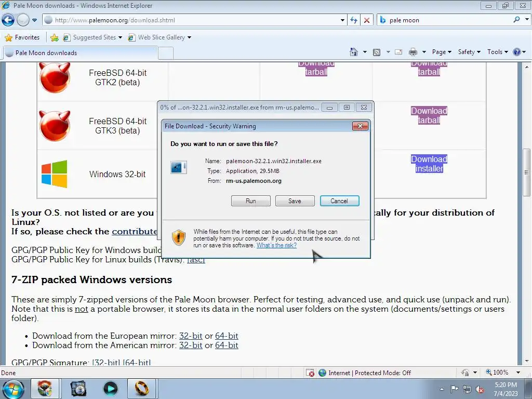Open the Favorites star button

[22, 37]
